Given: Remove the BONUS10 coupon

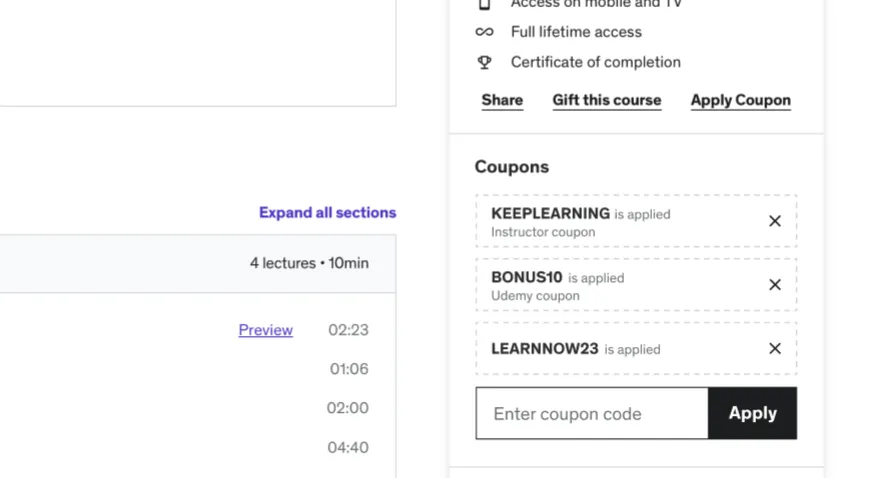Looking at the screenshot, I should (774, 285).
